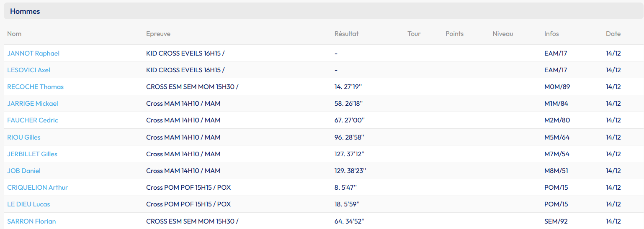The height and width of the screenshot is (229, 644).
Task: Click LE DIEU Lucas link
Action: (x=28, y=204)
